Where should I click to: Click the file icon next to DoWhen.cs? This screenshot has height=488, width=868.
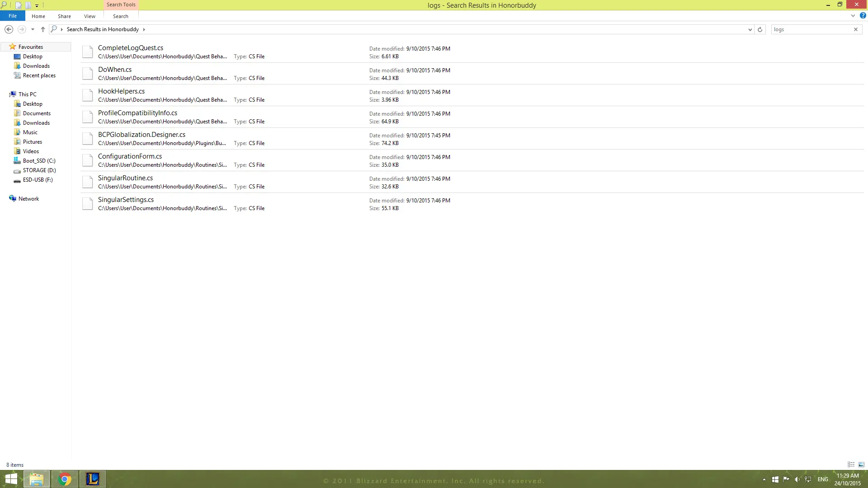pyautogui.click(x=88, y=73)
